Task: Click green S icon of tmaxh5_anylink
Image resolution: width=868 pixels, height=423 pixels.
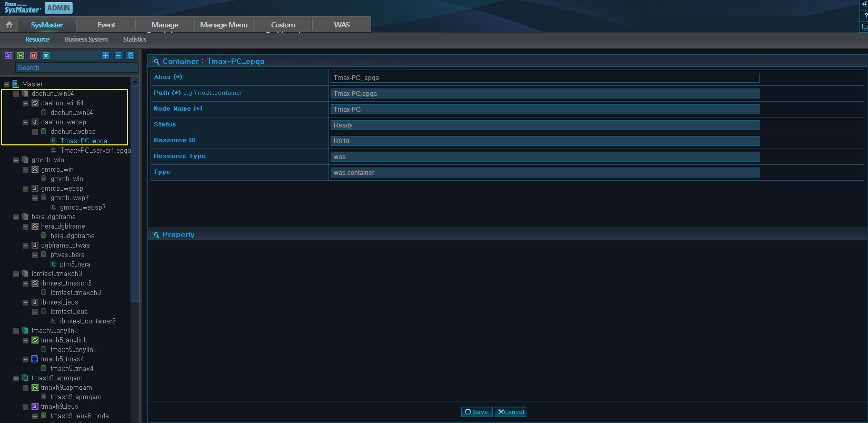Action: tap(35, 340)
